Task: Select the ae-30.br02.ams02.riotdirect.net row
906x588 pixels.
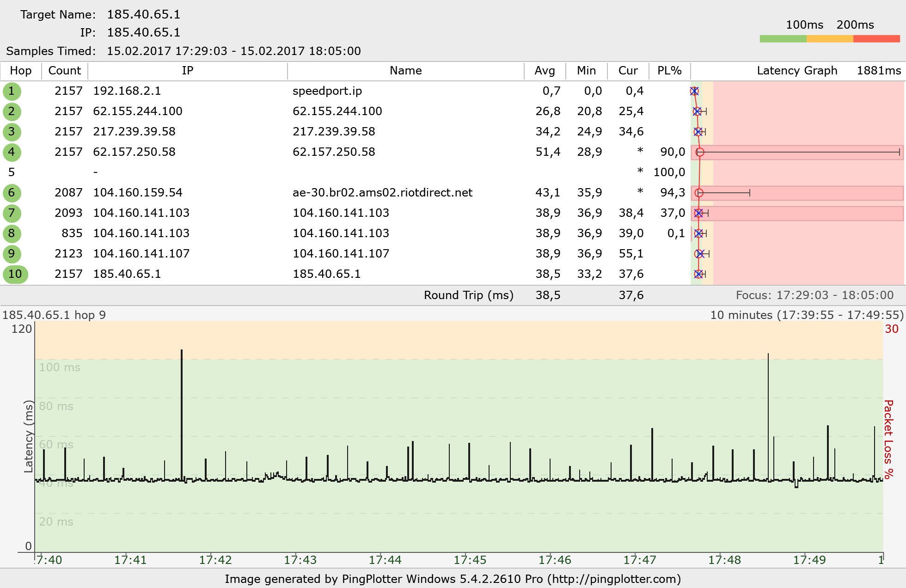Action: tap(382, 193)
